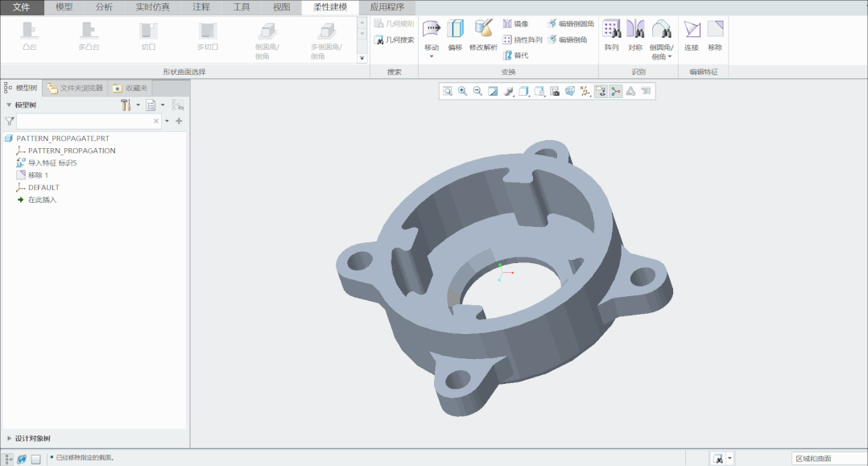Toggle simulation display triangle icon
Viewport: 868px width, 466px height.
click(630, 91)
